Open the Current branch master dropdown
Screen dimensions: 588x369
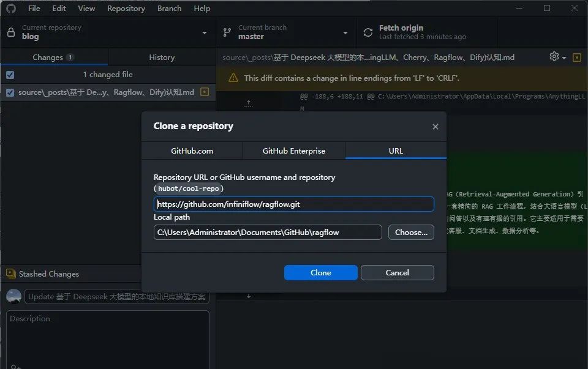click(287, 32)
